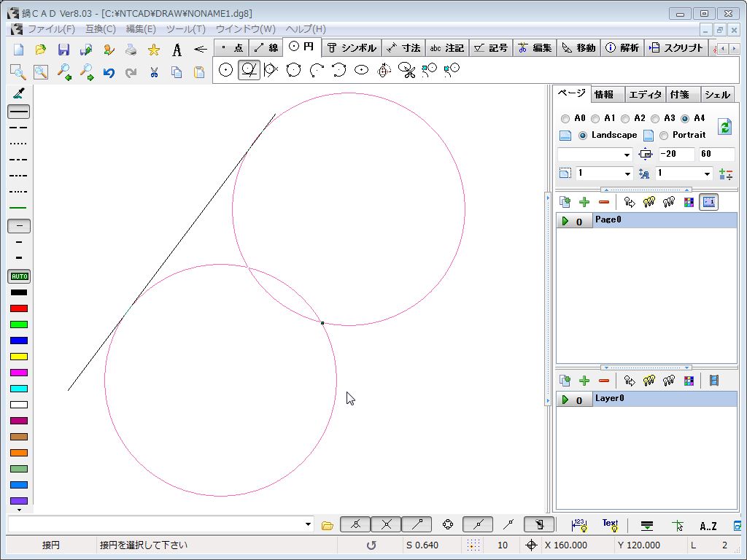
Task: Toggle the endpoint snap button in the bottom bar
Action: (417, 525)
